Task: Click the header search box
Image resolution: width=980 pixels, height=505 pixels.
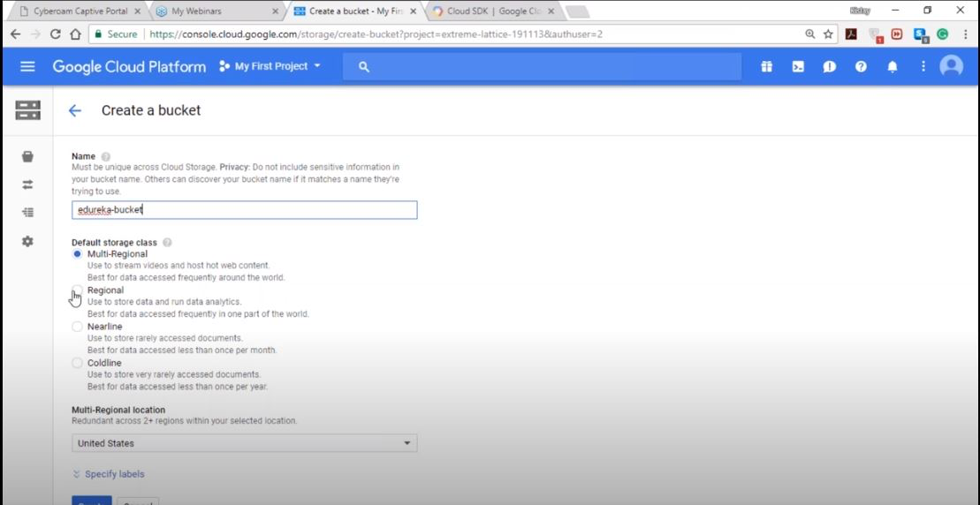Action: tap(542, 67)
